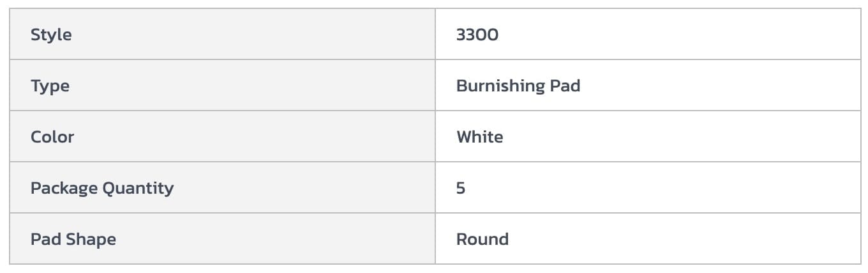
Task: Click the Pad Shape label
Action: pos(73,239)
